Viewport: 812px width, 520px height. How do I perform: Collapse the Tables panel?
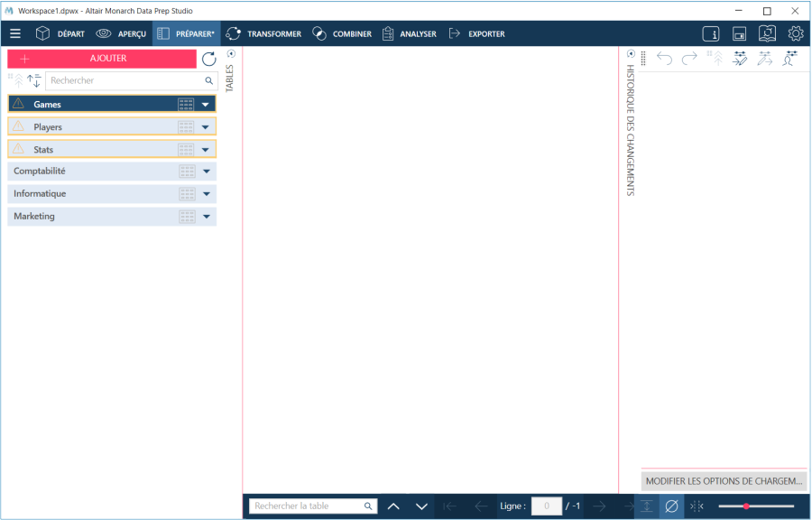231,54
